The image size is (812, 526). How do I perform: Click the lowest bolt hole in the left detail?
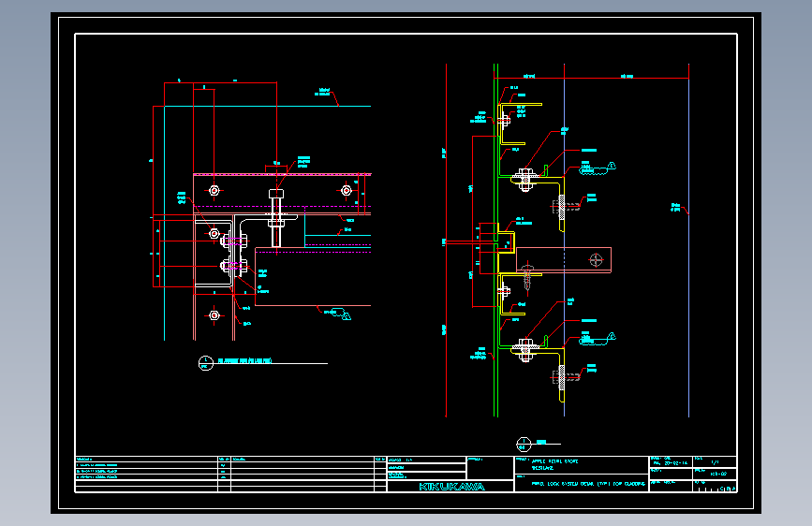point(214,315)
